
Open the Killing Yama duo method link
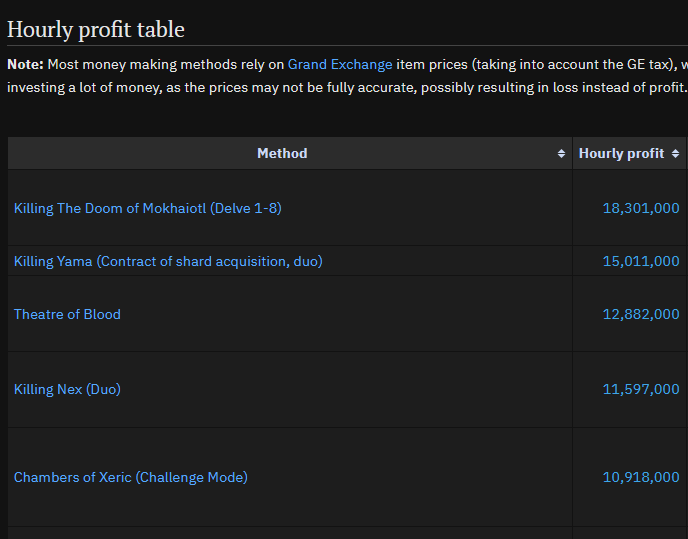[168, 261]
